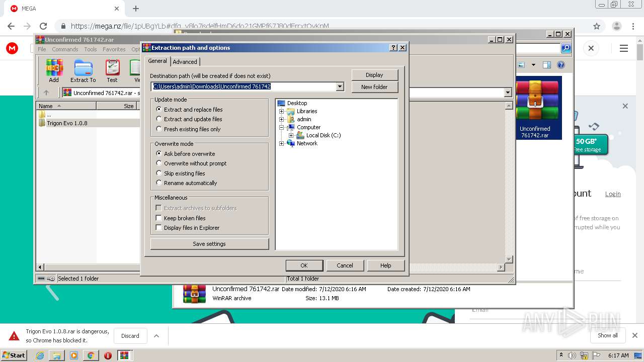The image size is (644, 362).
Task: Click the Help button in dialog
Action: pyautogui.click(x=386, y=265)
